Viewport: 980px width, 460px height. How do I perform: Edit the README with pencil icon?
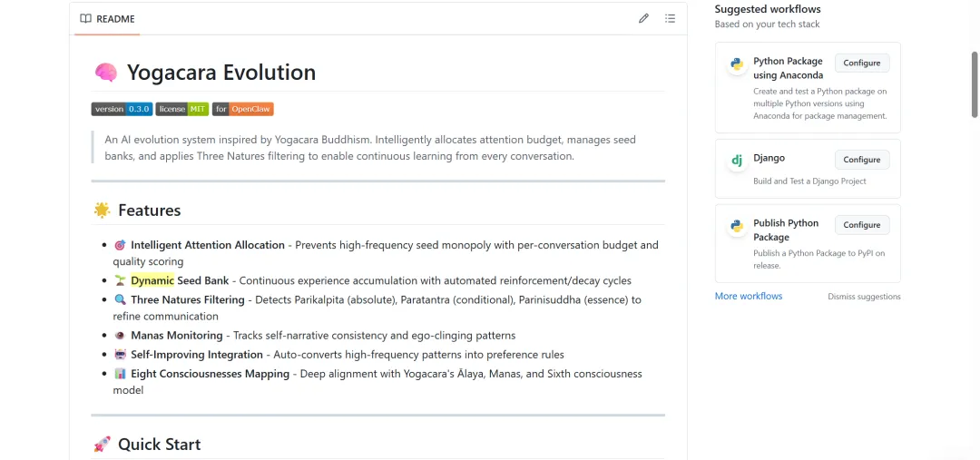(x=643, y=18)
